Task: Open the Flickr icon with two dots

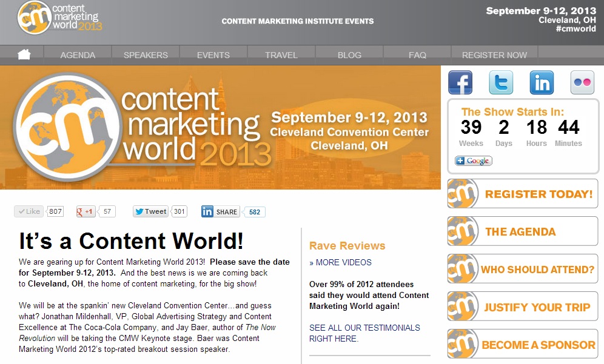Action: [582, 82]
